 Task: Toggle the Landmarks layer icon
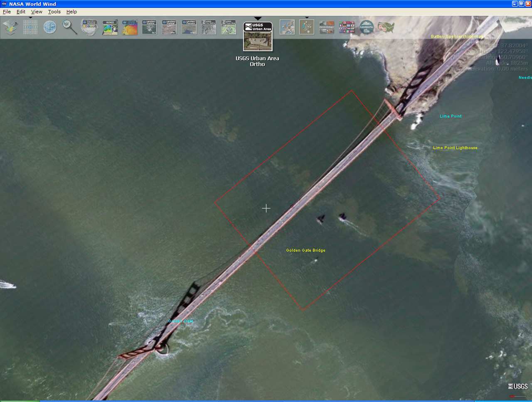point(367,27)
